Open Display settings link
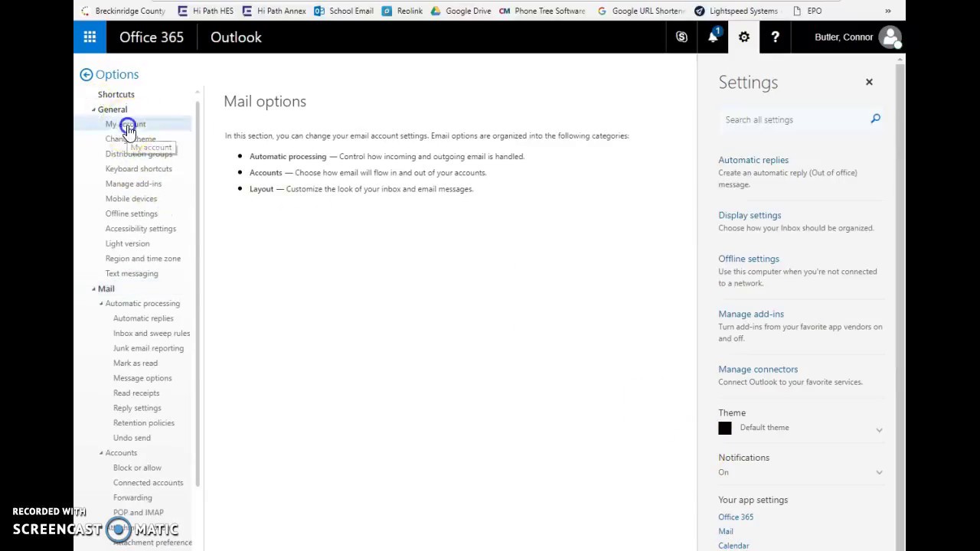This screenshot has height=551, width=980. (x=750, y=215)
